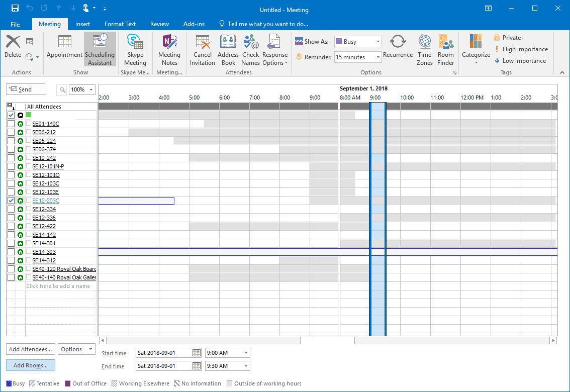Check the box for room SE01-140C
The width and height of the screenshot is (570, 392).
(x=11, y=124)
